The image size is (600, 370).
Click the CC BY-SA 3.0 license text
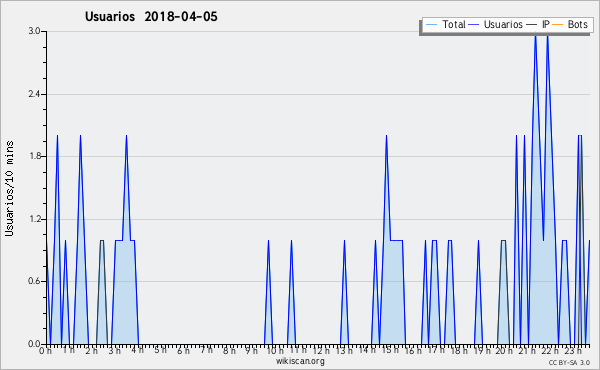click(569, 362)
